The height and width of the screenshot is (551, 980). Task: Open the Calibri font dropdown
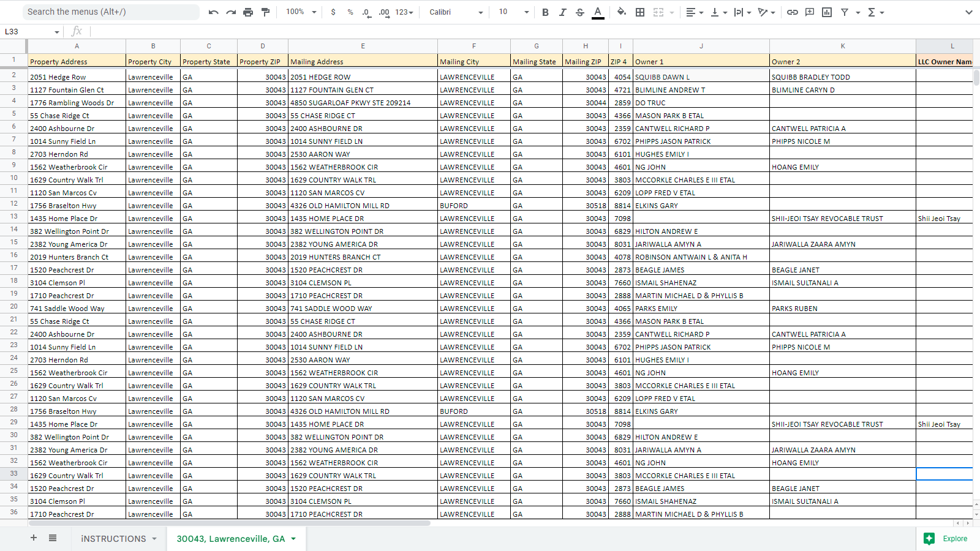[x=456, y=12]
